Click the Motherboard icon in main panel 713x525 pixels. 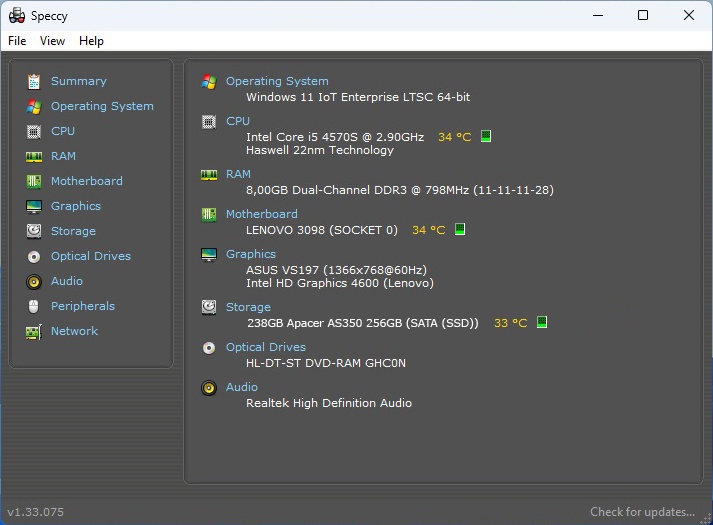(209, 214)
